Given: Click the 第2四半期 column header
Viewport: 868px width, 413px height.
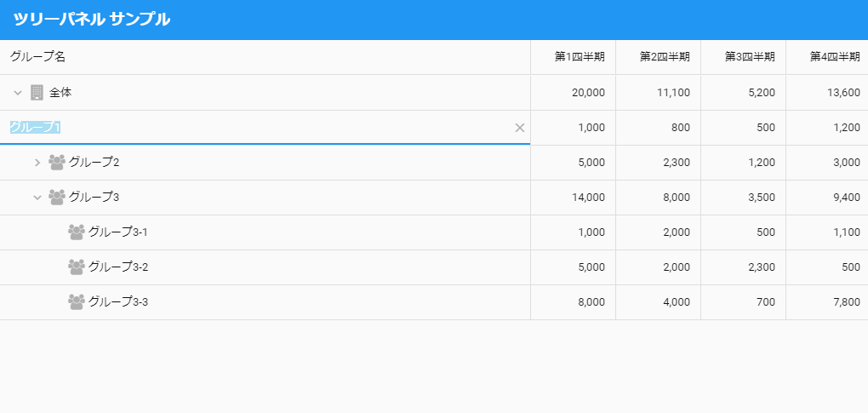Looking at the screenshot, I should [658, 57].
